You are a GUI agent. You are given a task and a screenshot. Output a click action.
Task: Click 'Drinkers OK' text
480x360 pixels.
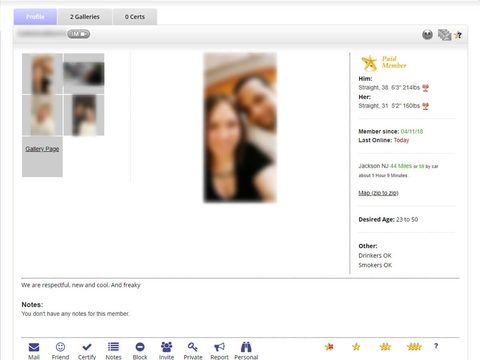(375, 256)
